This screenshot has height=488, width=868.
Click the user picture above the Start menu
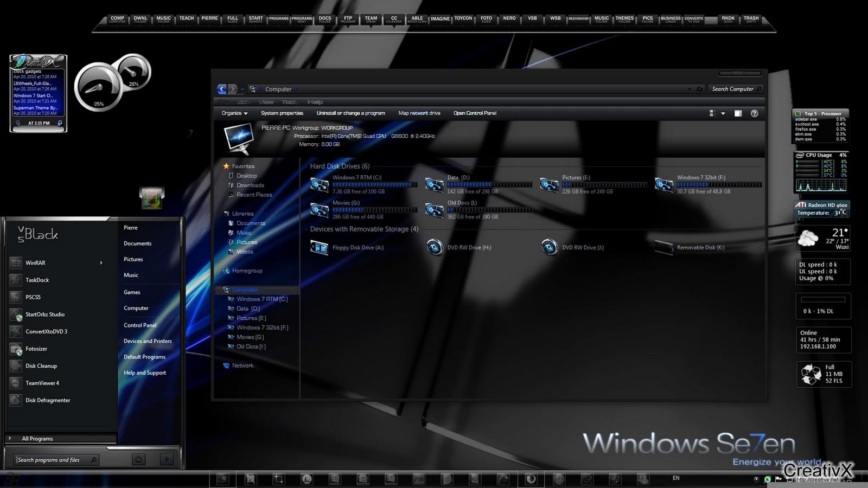(152, 198)
